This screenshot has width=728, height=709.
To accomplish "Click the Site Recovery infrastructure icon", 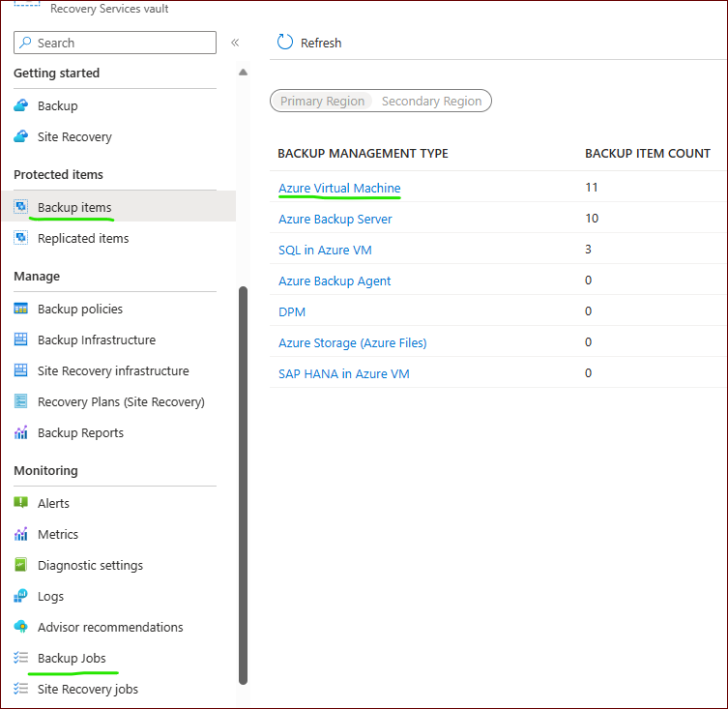I will (x=21, y=370).
